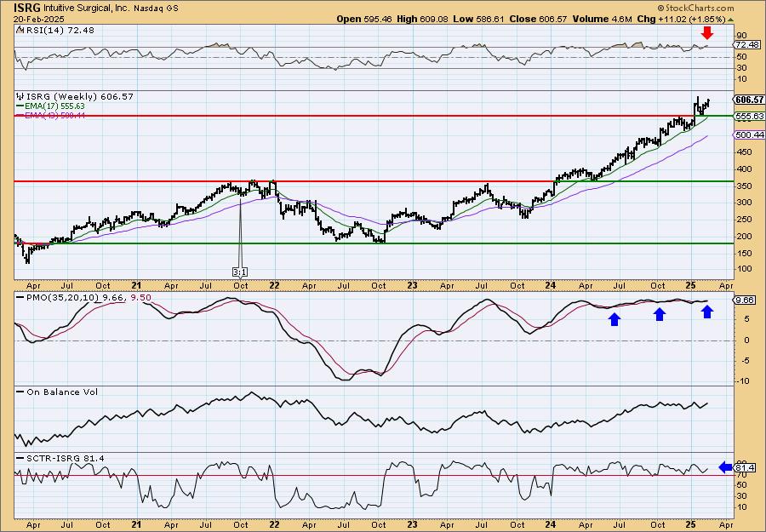Click the Close 606.57 value in the header

(x=538, y=19)
